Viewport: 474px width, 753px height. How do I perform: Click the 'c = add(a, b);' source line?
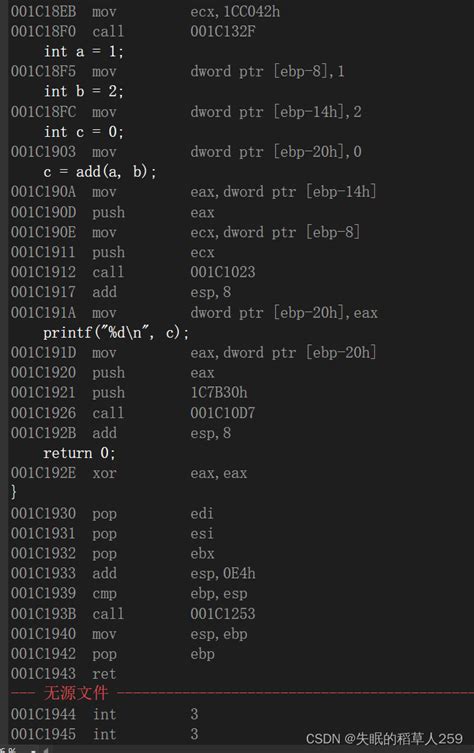100,172
